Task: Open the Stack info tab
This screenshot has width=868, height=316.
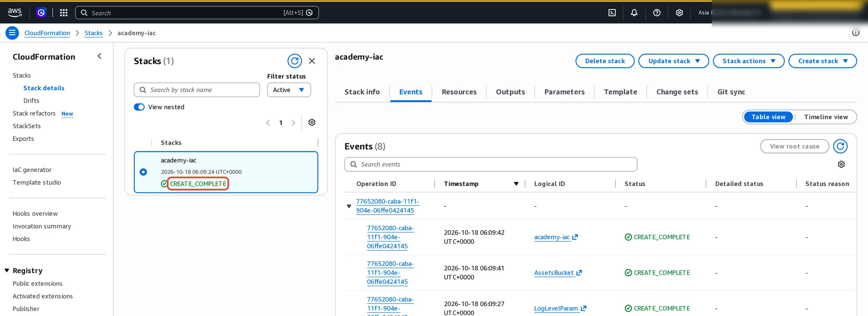Action: click(x=362, y=92)
